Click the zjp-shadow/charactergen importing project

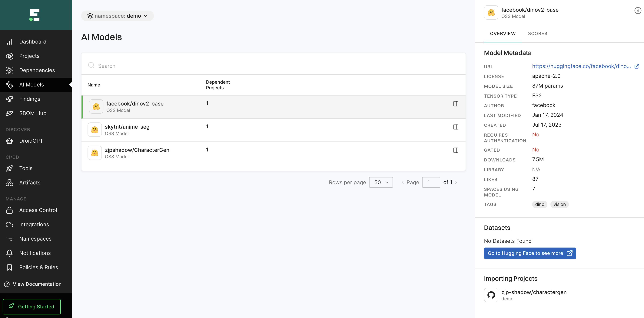click(x=534, y=295)
